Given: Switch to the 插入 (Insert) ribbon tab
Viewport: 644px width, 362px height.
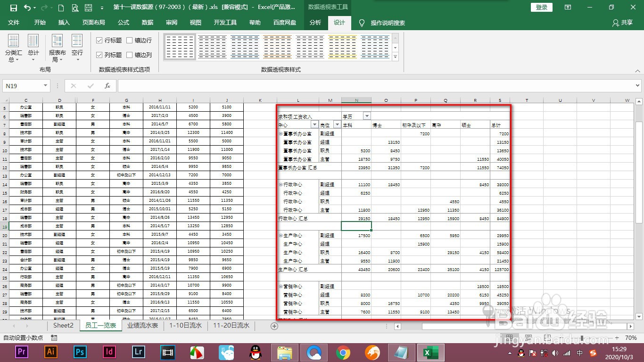Looking at the screenshot, I should 64,23.
